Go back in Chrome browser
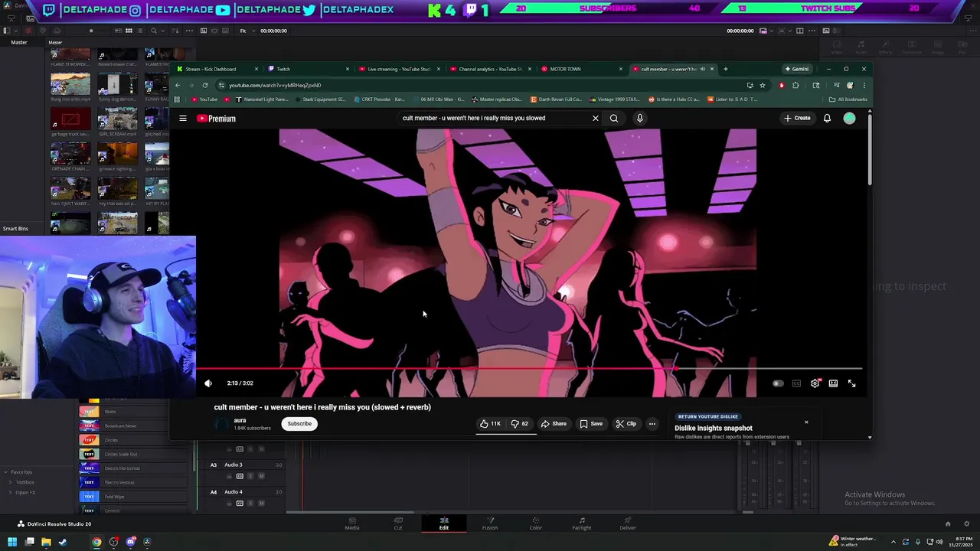This screenshot has width=980, height=551. coord(178,85)
